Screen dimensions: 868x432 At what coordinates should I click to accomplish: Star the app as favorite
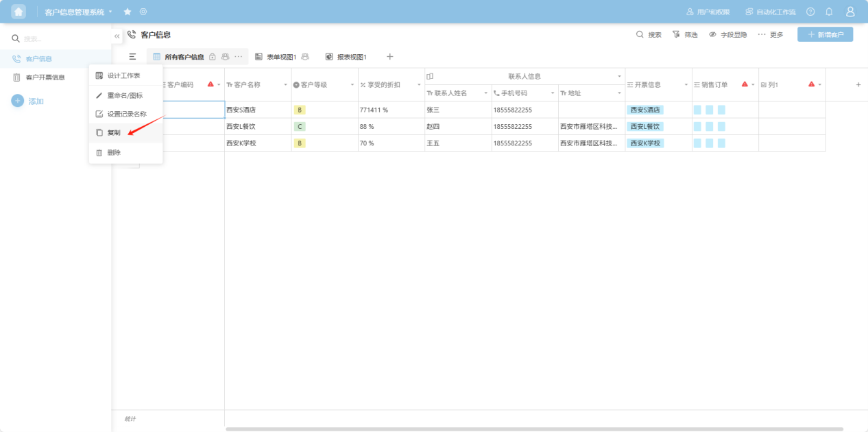coord(128,12)
